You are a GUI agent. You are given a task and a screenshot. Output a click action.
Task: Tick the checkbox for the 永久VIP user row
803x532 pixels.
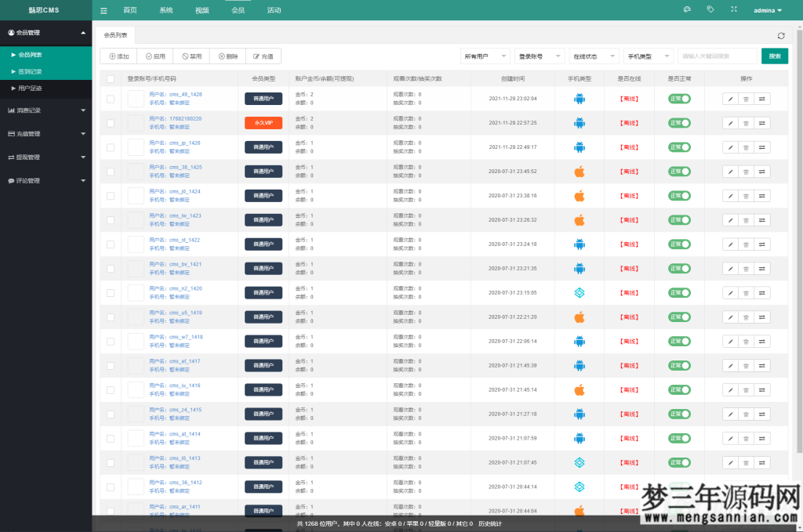[x=110, y=123]
